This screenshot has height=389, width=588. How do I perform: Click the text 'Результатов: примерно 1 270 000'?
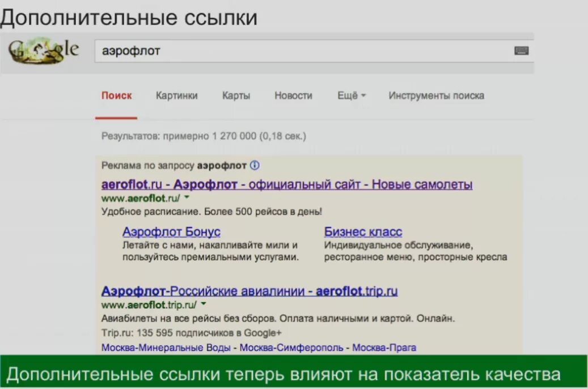[179, 136]
